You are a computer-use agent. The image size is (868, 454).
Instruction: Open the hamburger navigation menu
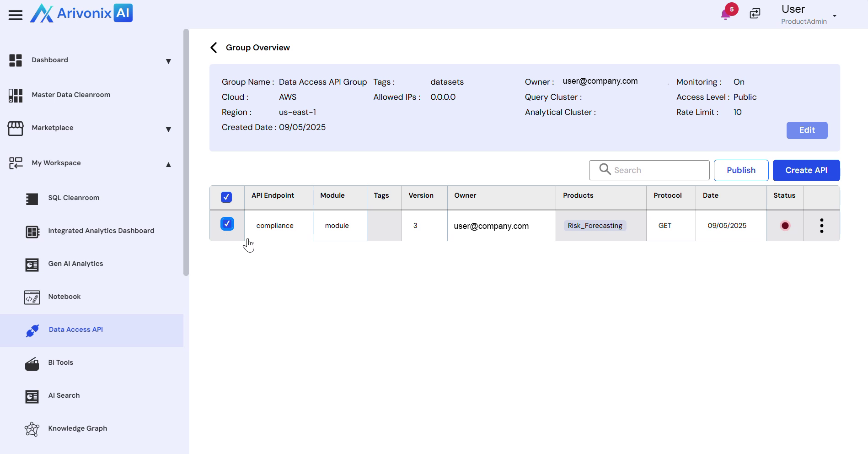tap(16, 15)
